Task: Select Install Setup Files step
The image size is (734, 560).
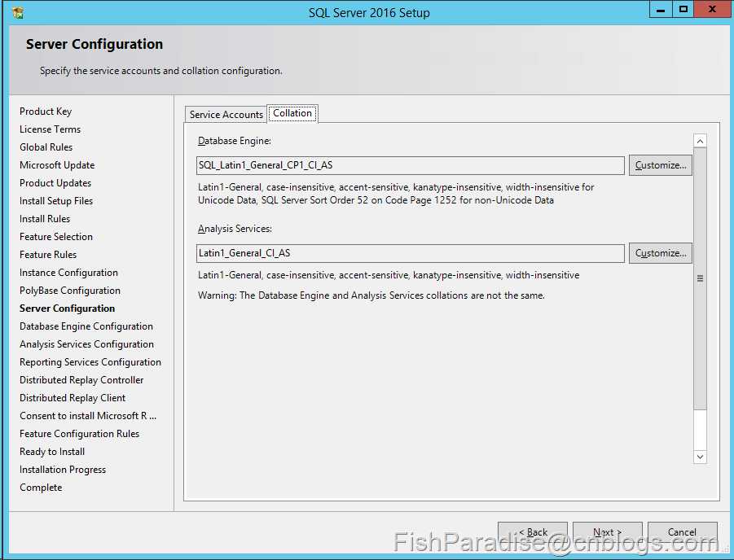Action: [56, 201]
